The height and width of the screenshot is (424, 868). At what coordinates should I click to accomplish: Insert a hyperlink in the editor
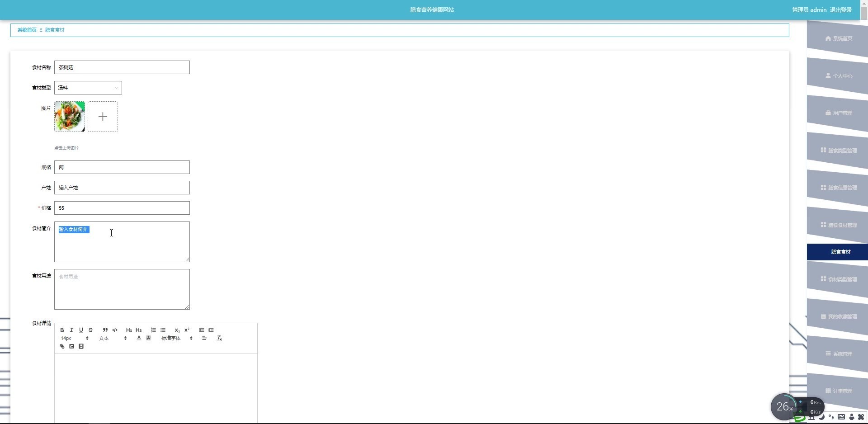tap(62, 346)
